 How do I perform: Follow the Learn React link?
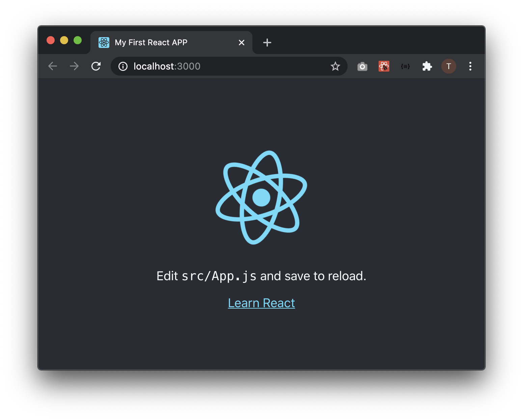(x=261, y=303)
